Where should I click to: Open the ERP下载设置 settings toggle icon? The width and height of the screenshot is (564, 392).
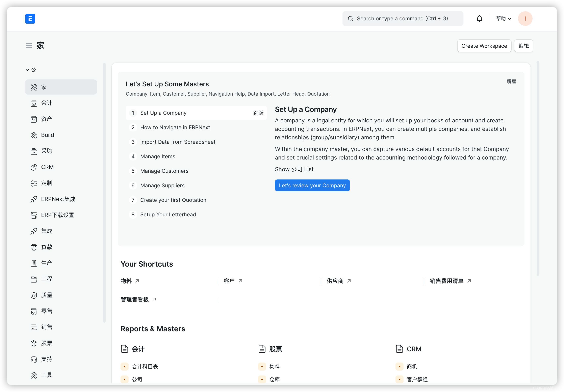34,215
